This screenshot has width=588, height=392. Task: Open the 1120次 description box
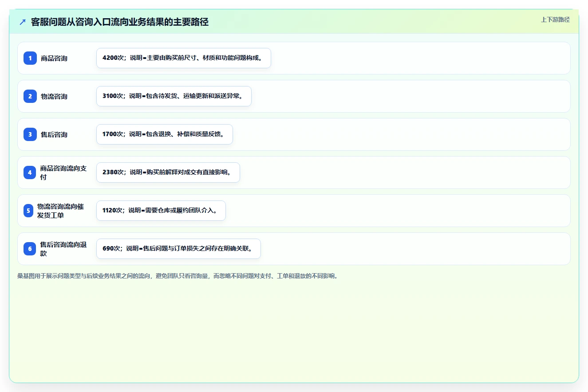tap(161, 211)
